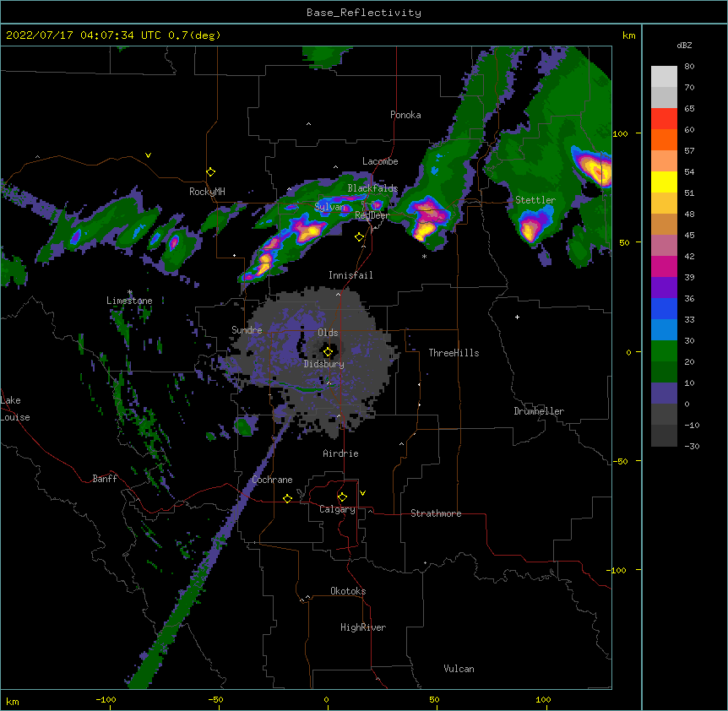
Task: Click the RedDeer city label
Action: click(x=372, y=215)
